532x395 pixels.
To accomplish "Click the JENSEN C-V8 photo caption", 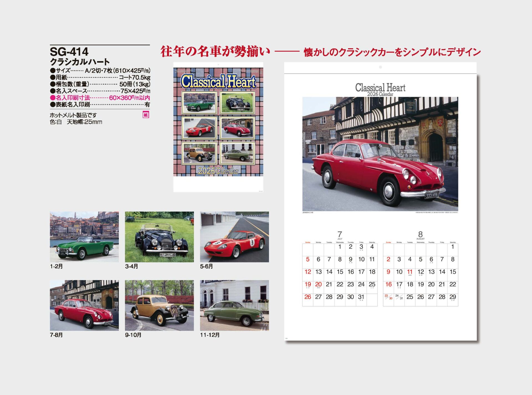I will coord(308,213).
